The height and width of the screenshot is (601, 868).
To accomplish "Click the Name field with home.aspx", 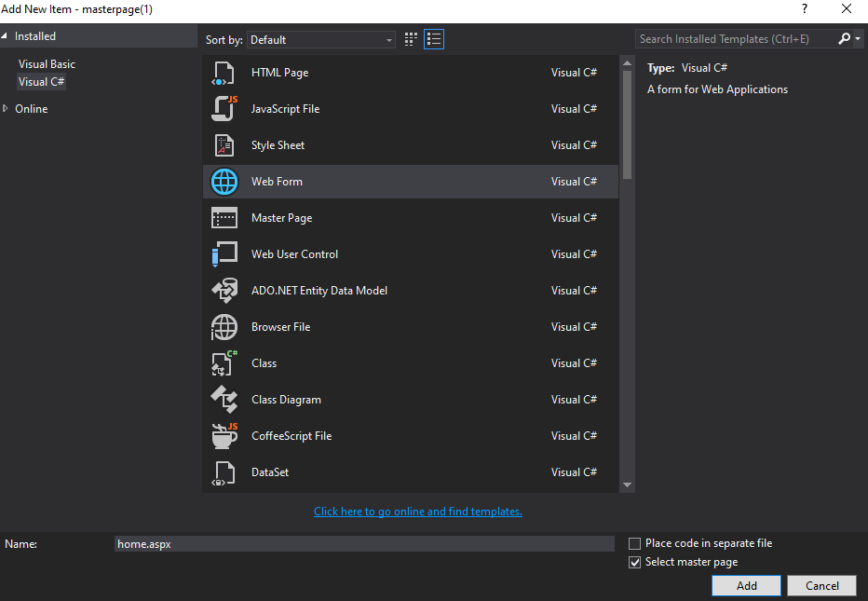I will pyautogui.click(x=364, y=544).
